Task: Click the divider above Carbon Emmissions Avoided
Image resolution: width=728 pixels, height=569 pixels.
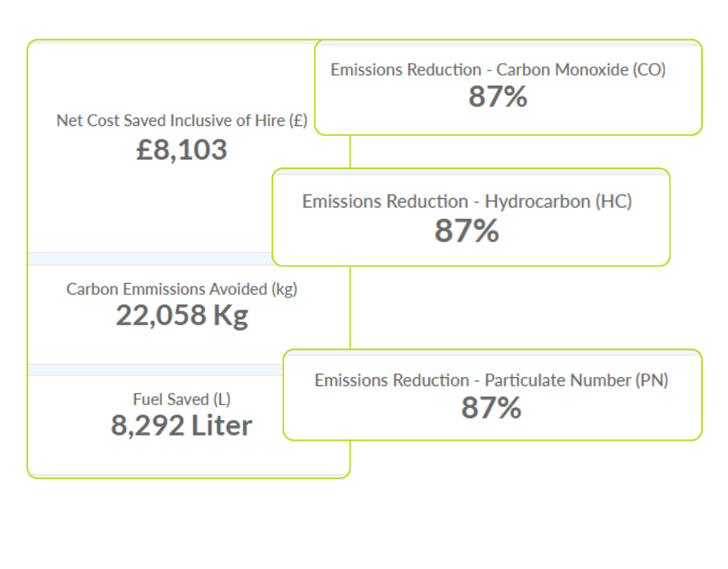Action: (150, 259)
